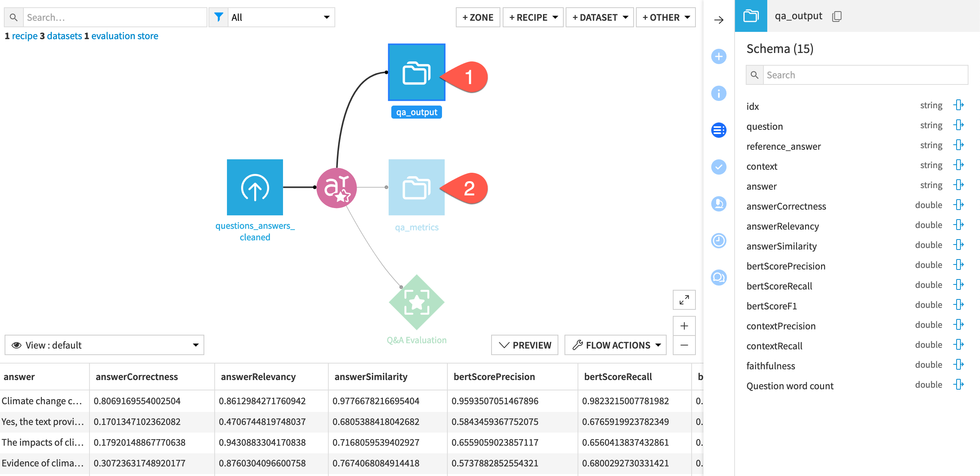Click the column icon for idx
The height and width of the screenshot is (476, 980).
coord(958,105)
